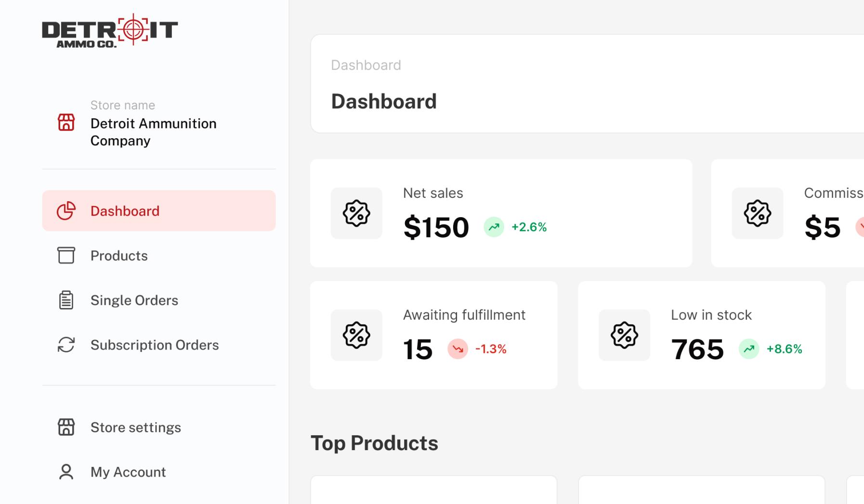Click the Products box icon
The image size is (864, 504).
point(66,255)
